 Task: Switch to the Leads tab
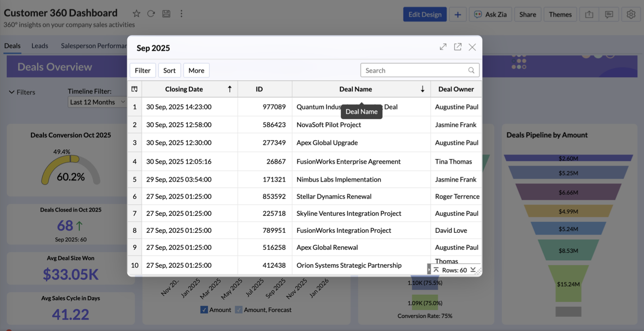pos(40,46)
